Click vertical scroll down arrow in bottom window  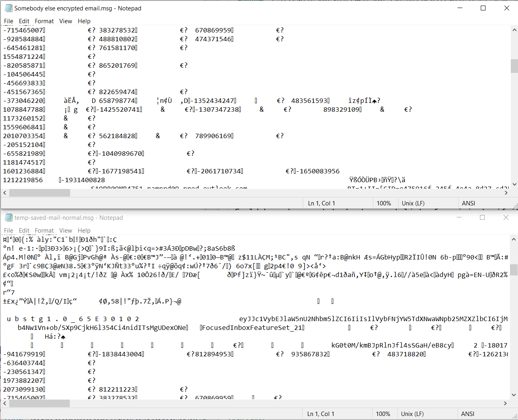tap(514, 396)
